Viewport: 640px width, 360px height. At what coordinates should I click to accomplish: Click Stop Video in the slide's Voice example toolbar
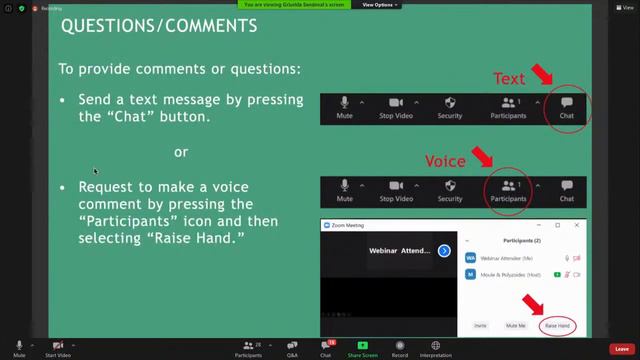[396, 191]
